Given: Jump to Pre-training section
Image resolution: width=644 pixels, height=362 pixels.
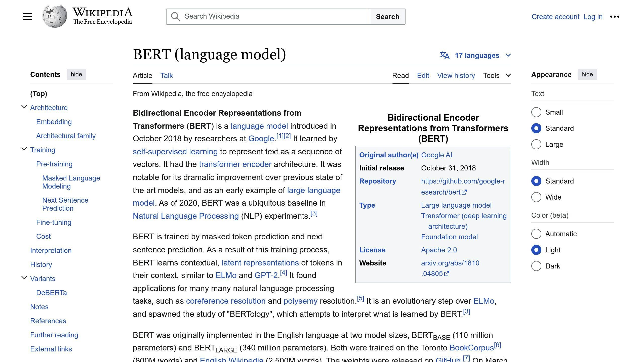Looking at the screenshot, I should [54, 164].
